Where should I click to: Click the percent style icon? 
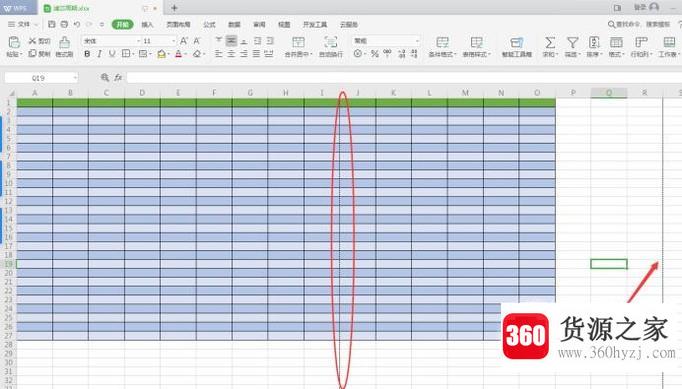coord(374,54)
